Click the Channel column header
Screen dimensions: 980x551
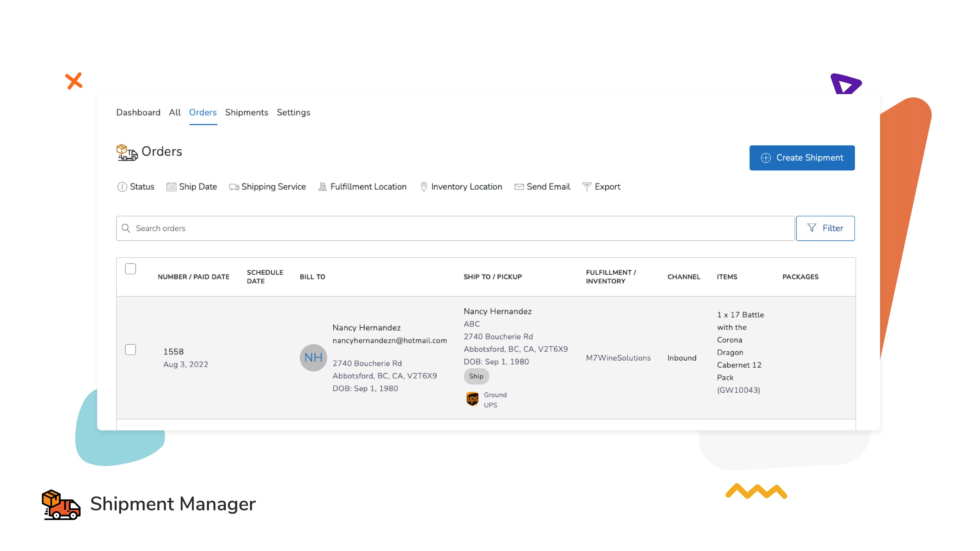click(x=684, y=277)
